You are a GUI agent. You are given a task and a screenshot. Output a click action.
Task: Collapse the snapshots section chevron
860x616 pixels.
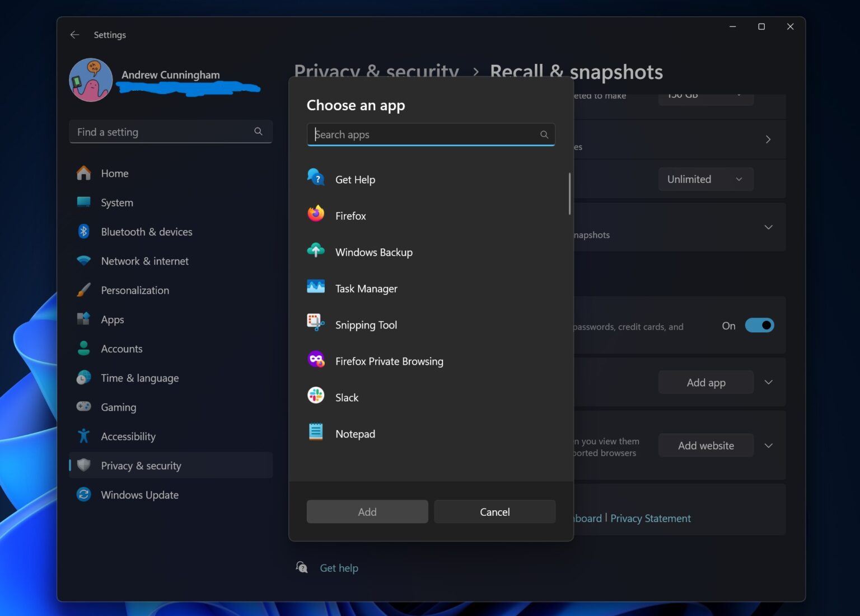[768, 227]
